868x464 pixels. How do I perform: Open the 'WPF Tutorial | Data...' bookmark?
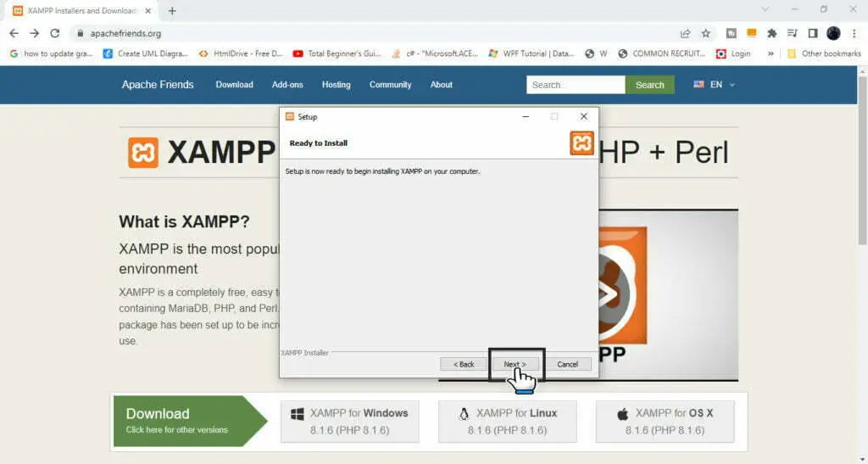(531, 53)
